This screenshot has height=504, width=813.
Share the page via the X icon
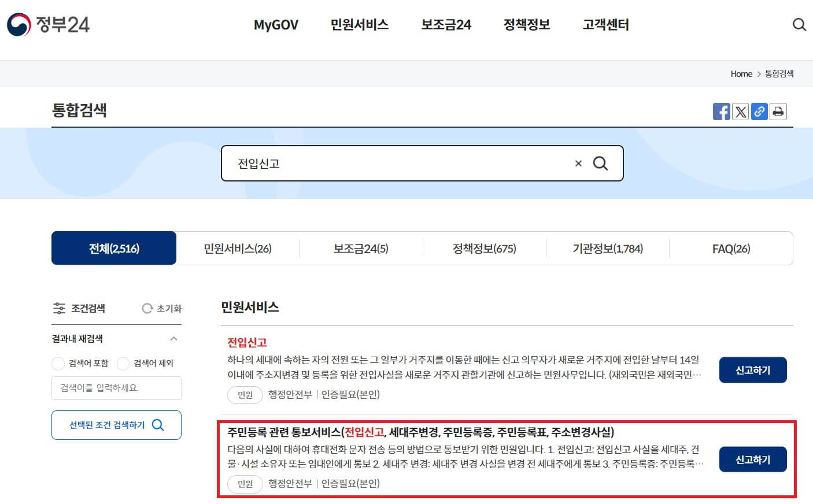tap(741, 112)
